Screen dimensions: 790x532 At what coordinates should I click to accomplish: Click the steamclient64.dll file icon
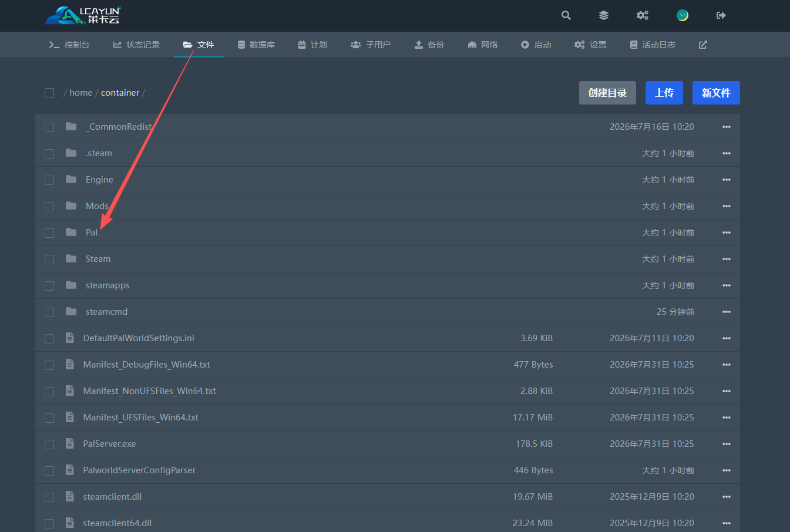coord(70,523)
